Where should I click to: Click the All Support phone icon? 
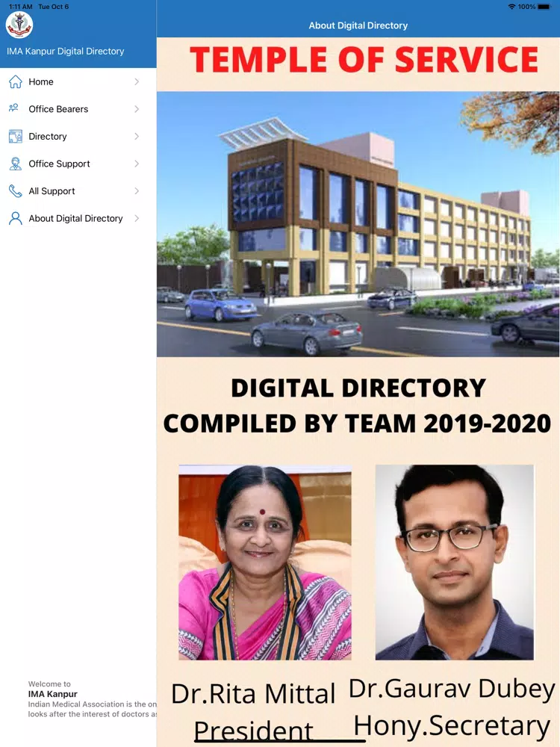[15, 191]
